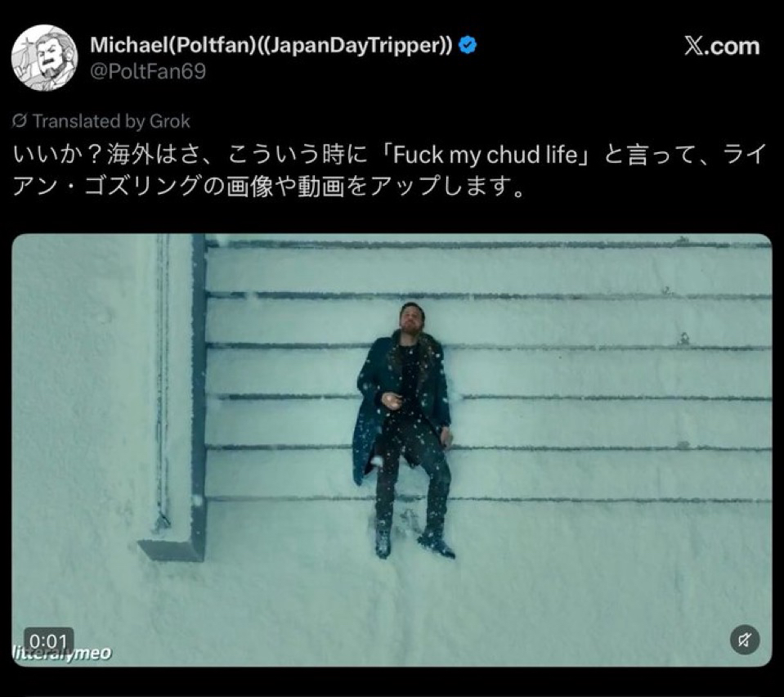
Task: Click the 0:01 video timestamp badge
Action: pos(48,641)
